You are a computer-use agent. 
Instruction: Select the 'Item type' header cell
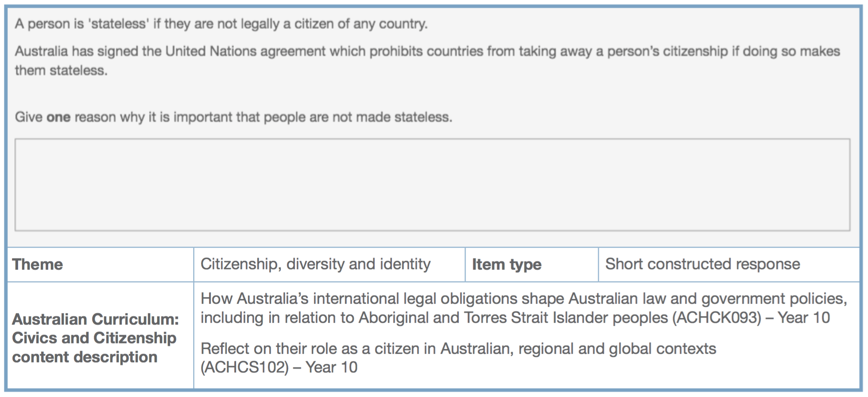[x=532, y=265]
